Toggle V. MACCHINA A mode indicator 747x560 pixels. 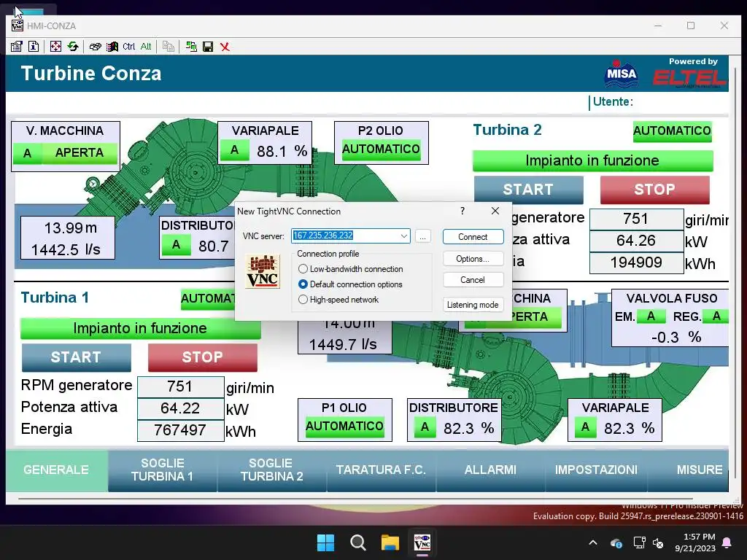point(27,153)
